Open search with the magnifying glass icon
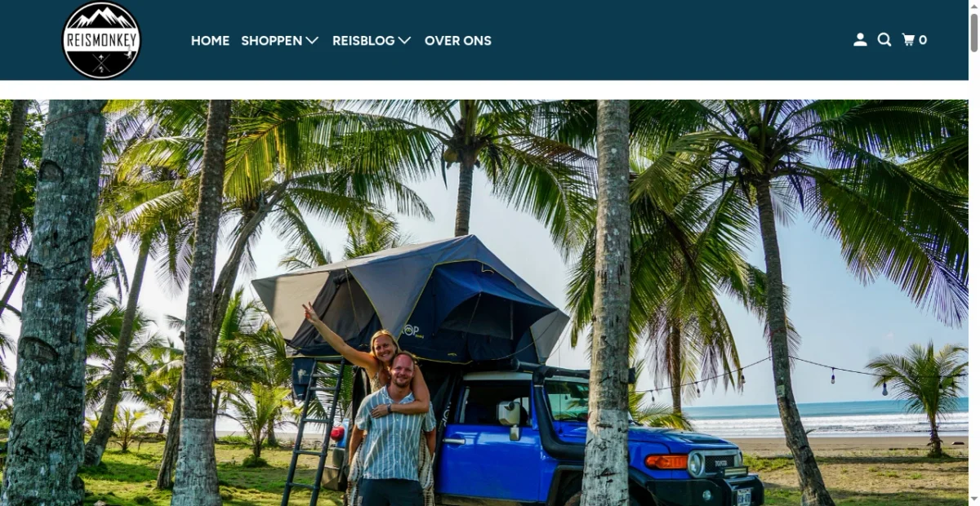The image size is (980, 506). pos(884,40)
